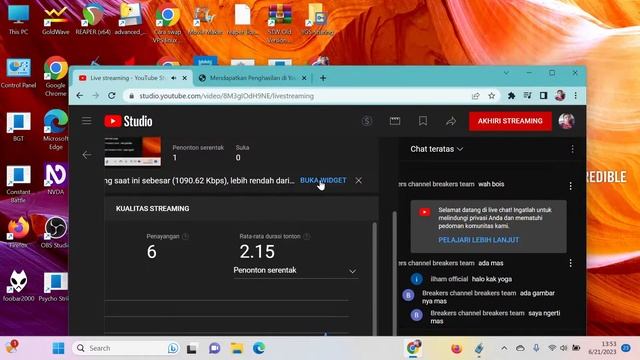Click the bookmark icon in Studio header
The width and height of the screenshot is (640, 360).
(423, 121)
